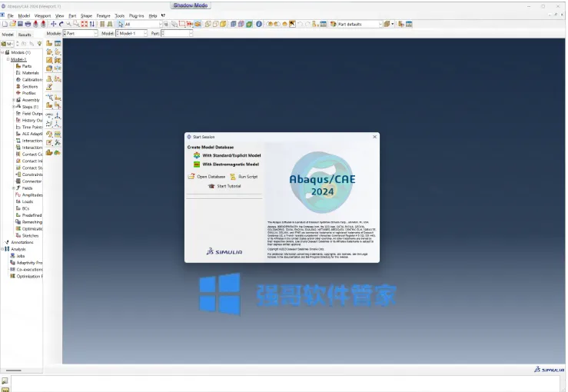Viewport: 568px width, 392px height.
Task: Select BCs in the model tree
Action: pos(25,208)
